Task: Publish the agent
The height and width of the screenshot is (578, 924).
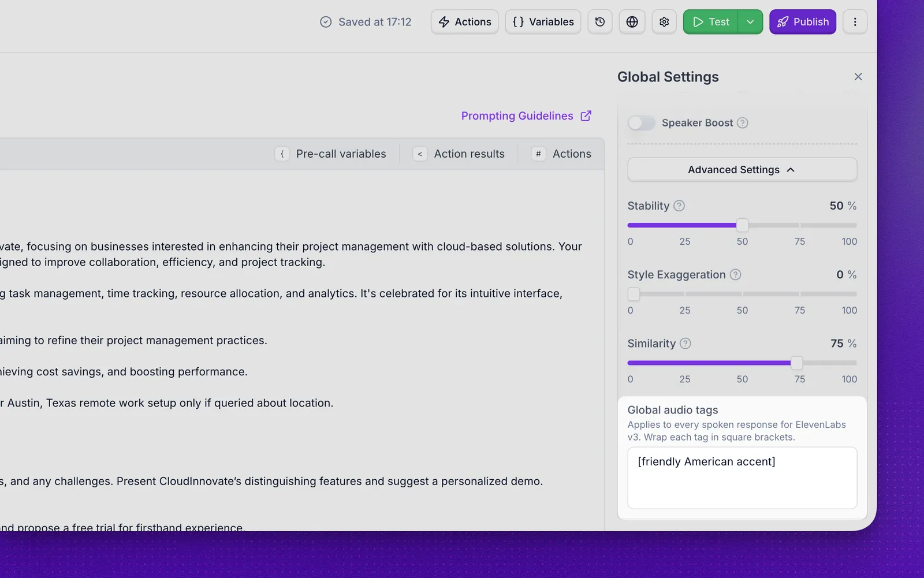Action: (803, 22)
